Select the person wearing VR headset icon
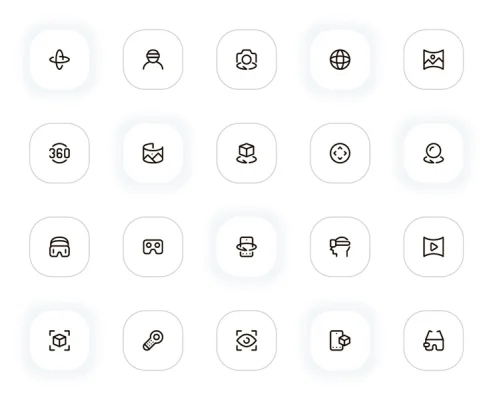The height and width of the screenshot is (400, 493). click(x=153, y=60)
